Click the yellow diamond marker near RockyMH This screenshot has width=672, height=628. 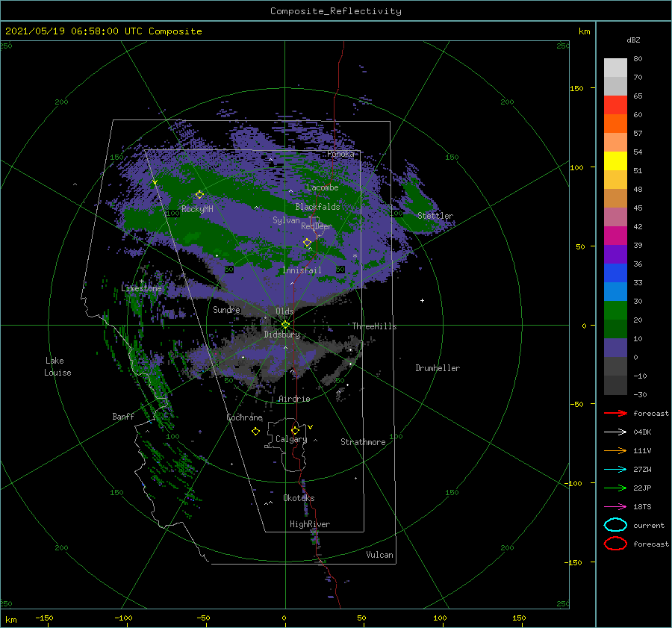tap(199, 195)
